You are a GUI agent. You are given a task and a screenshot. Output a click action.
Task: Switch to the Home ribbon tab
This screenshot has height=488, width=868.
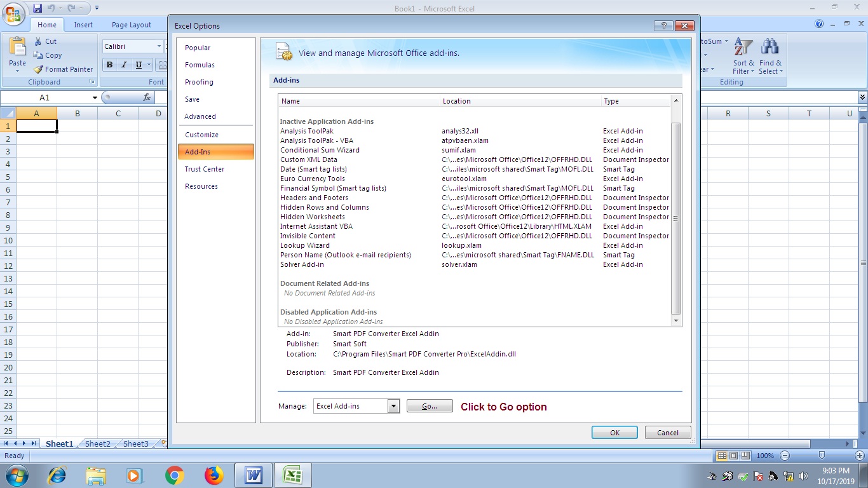pos(47,25)
